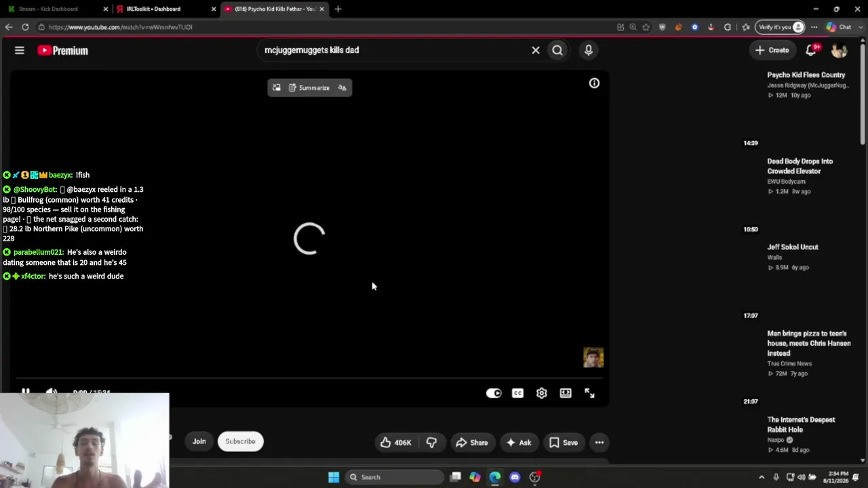
Task: Open the browser Extensions puzzle icon
Action: click(x=728, y=27)
